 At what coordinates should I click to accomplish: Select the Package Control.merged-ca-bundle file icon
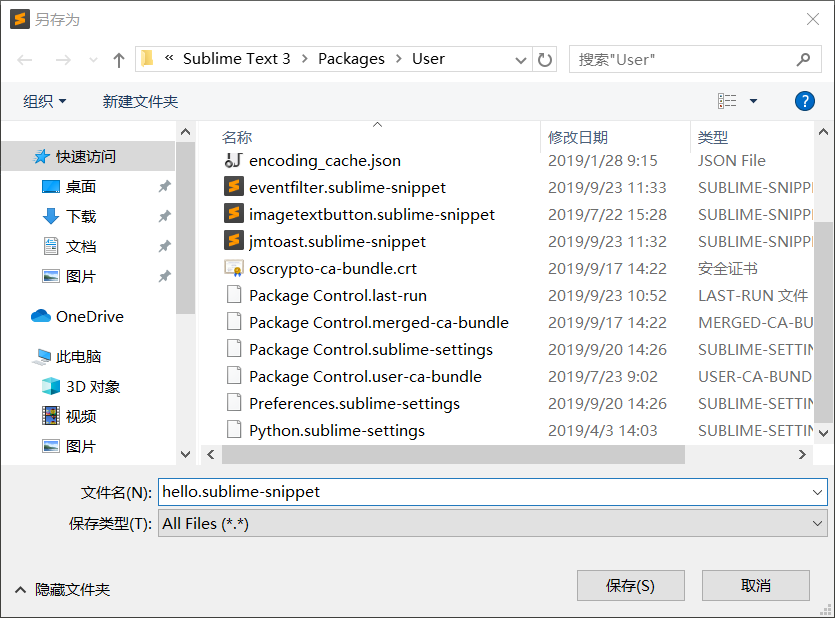[234, 322]
